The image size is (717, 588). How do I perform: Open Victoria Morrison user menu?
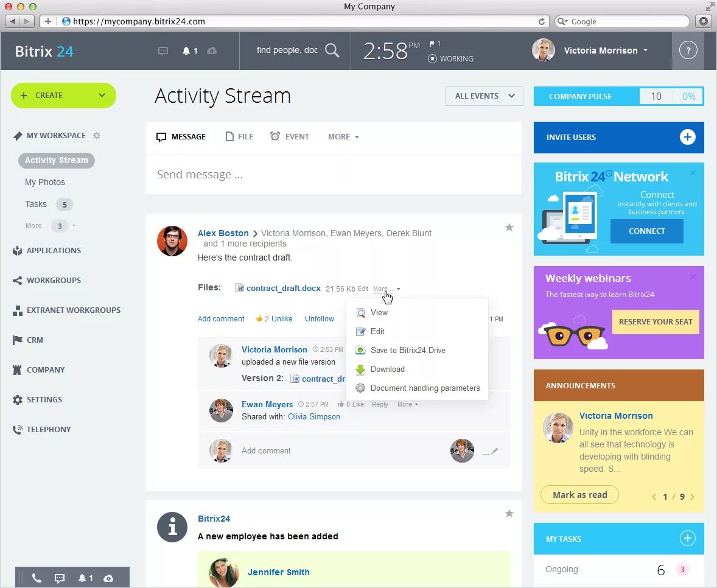(606, 51)
